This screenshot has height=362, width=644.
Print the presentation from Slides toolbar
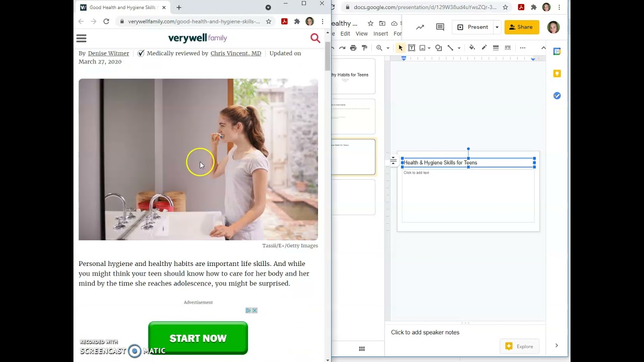353,48
